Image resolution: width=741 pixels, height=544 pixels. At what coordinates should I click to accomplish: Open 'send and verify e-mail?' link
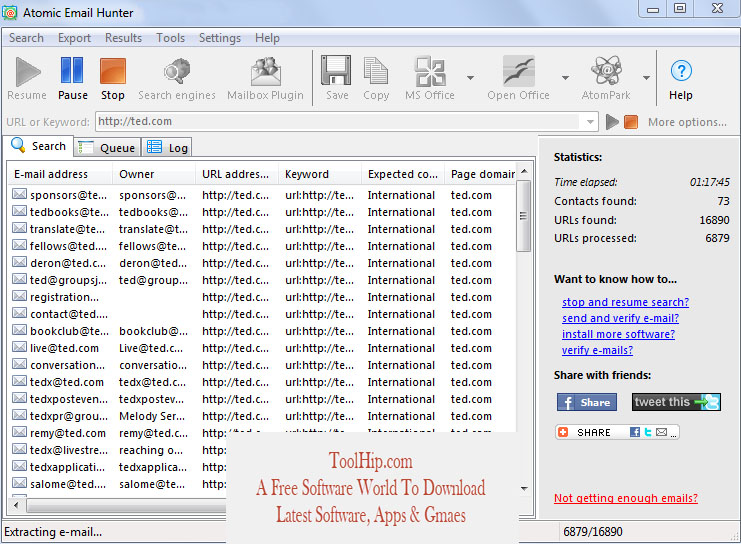[x=620, y=318]
